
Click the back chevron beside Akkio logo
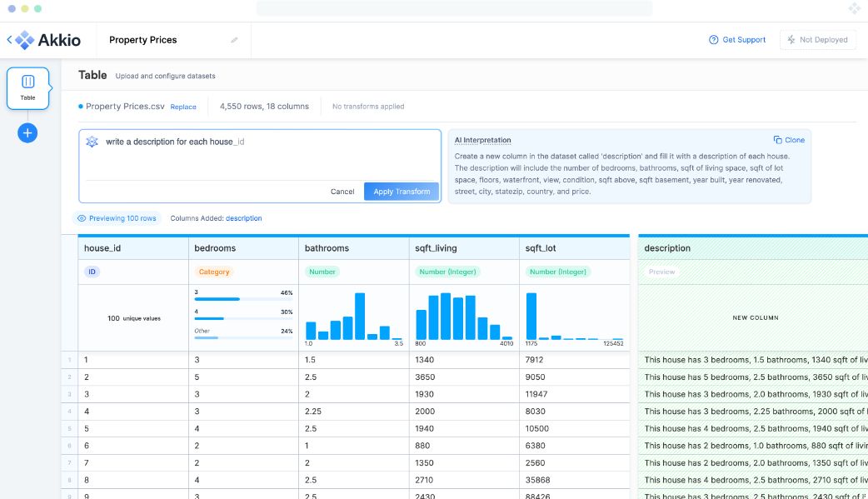point(10,40)
